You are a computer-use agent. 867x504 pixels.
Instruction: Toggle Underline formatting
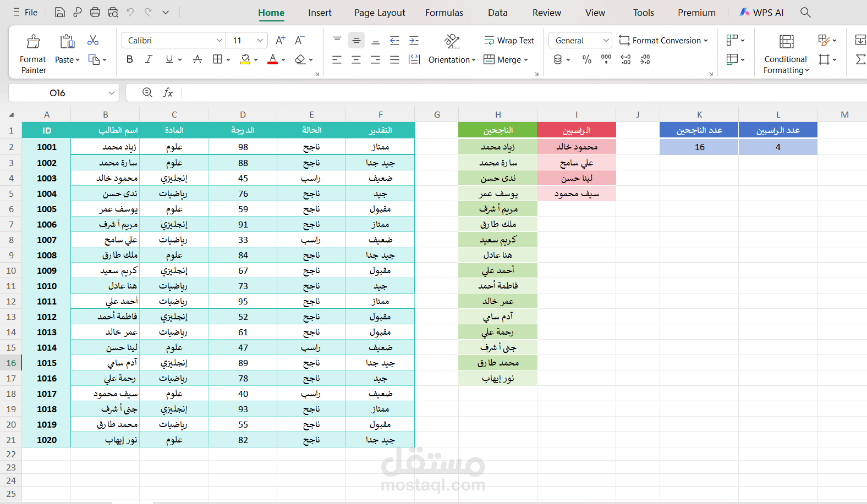click(x=169, y=59)
